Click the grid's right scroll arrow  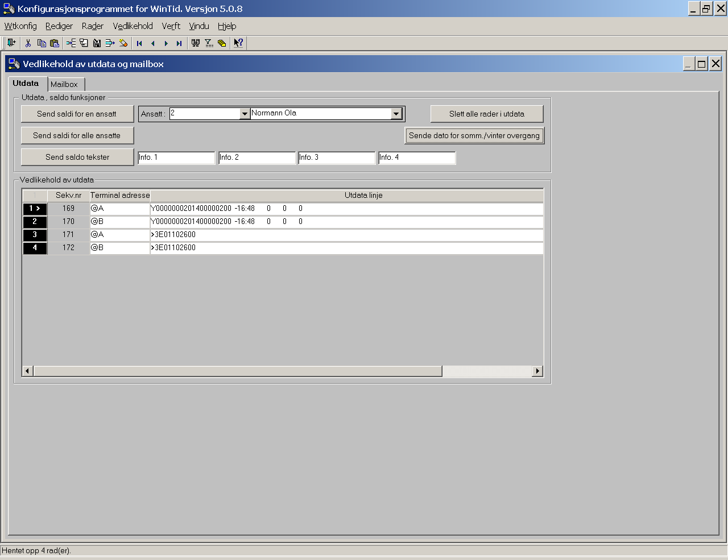[x=537, y=371]
